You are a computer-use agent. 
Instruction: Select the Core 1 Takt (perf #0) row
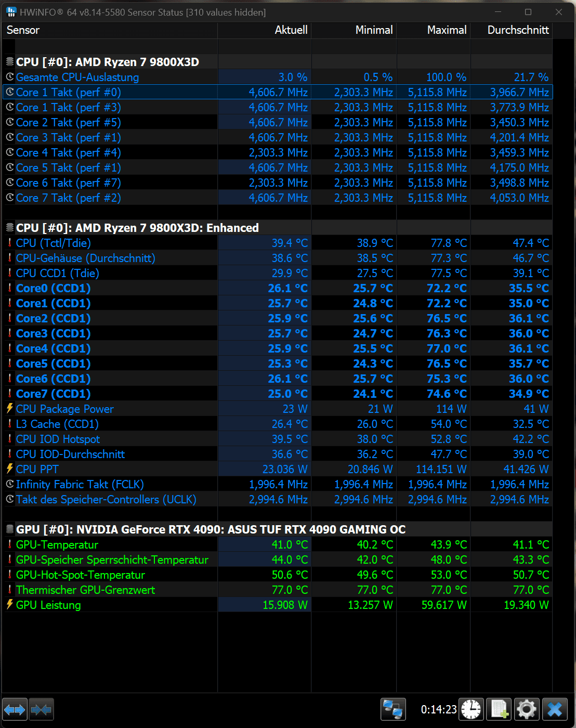click(278, 92)
